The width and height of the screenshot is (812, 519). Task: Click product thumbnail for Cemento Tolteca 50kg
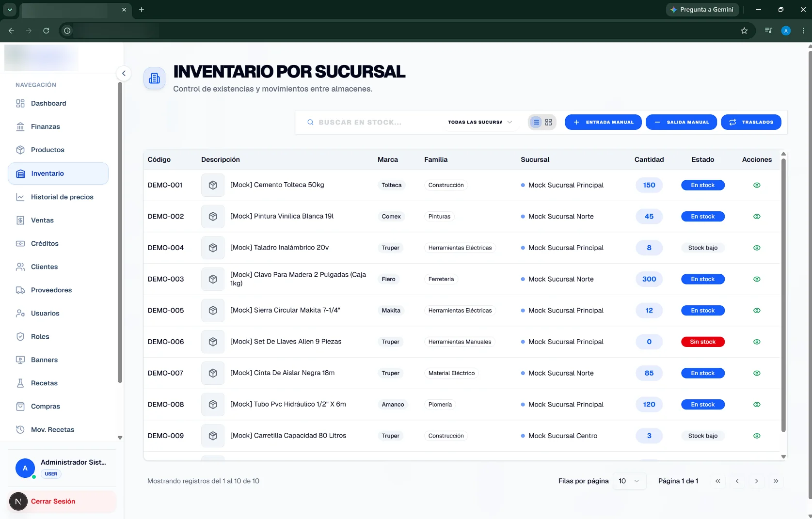click(213, 185)
